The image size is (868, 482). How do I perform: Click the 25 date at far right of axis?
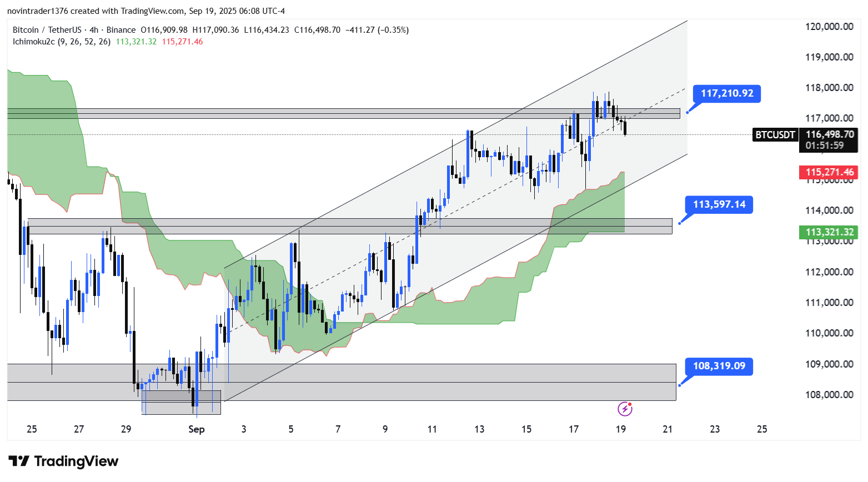click(x=762, y=429)
